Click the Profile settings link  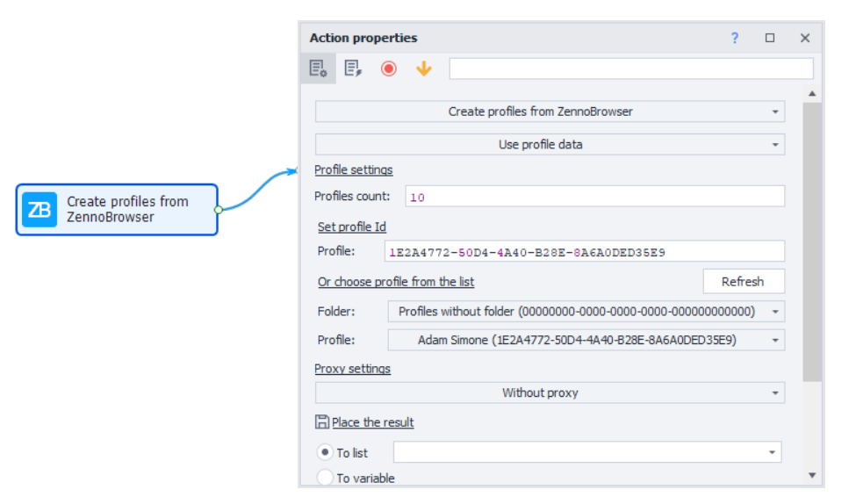coord(353,169)
